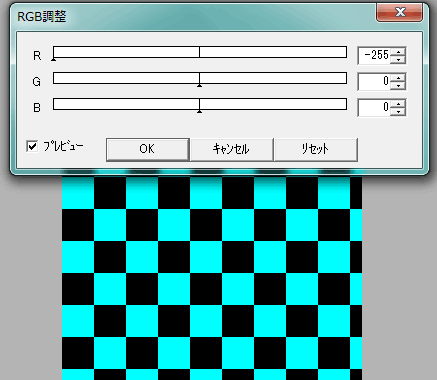Uncheck the プレビュー preview checkbox
437x380 pixels.
[32, 146]
